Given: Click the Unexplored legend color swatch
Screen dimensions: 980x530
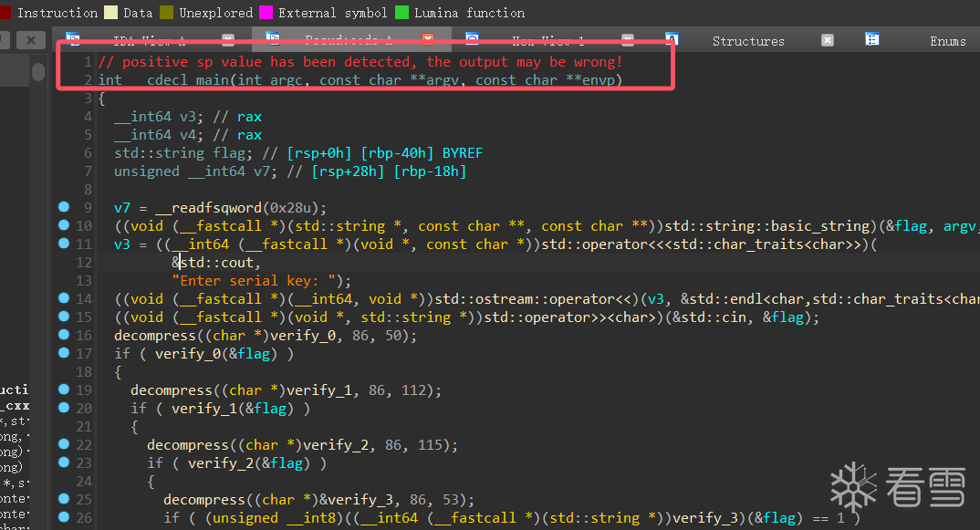Looking at the screenshot, I should [167, 13].
